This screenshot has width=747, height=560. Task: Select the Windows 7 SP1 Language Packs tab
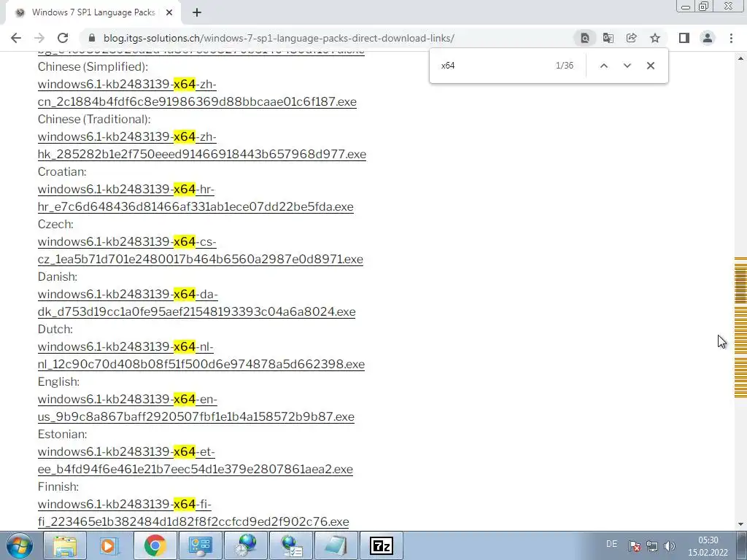(x=93, y=13)
